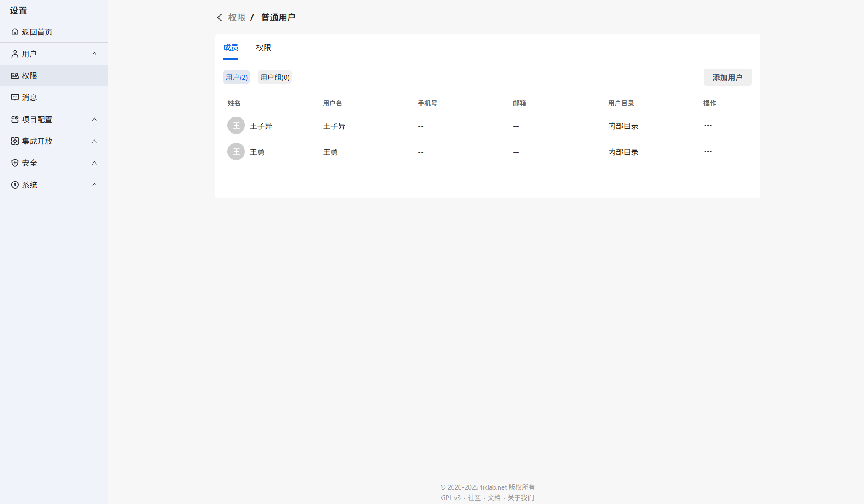Select the 用户(2) filter

tap(236, 77)
